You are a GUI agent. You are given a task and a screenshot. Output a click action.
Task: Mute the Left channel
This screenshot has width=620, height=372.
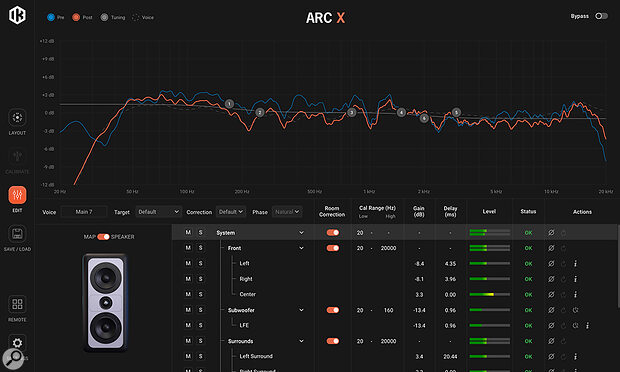coord(188,263)
